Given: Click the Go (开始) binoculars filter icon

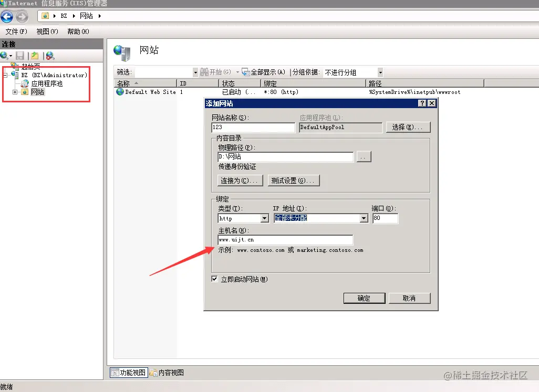Looking at the screenshot, I should (204, 72).
